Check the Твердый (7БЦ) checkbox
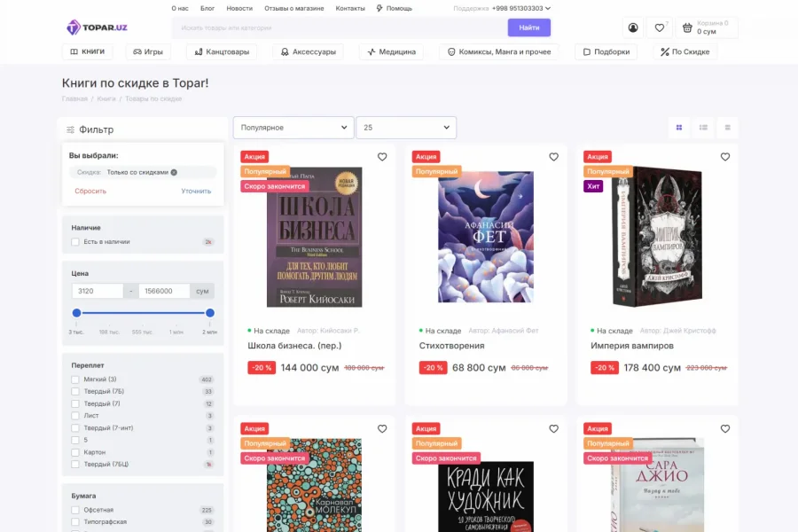798x532 pixels. [x=75, y=465]
